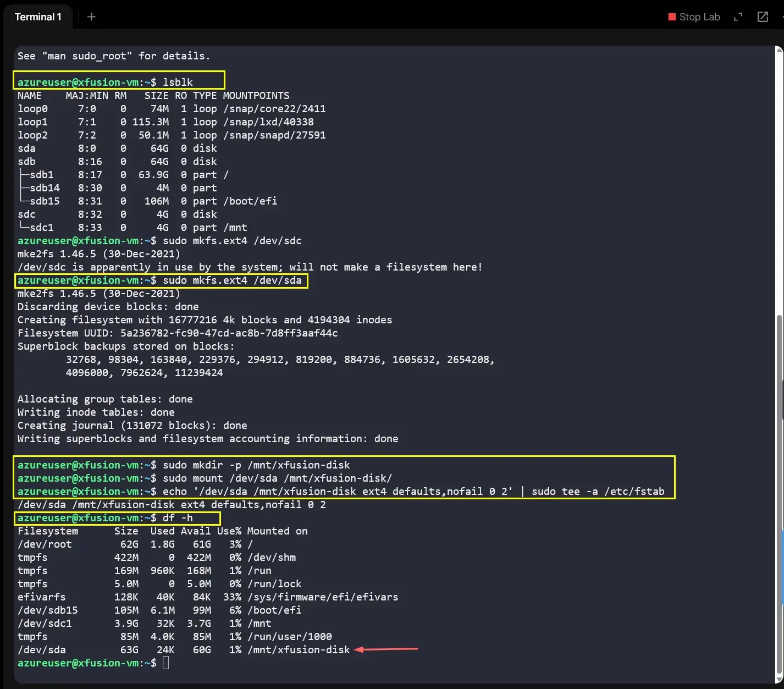784x689 pixels.
Task: Open a new terminal tab with plus icon
Action: pos(91,17)
